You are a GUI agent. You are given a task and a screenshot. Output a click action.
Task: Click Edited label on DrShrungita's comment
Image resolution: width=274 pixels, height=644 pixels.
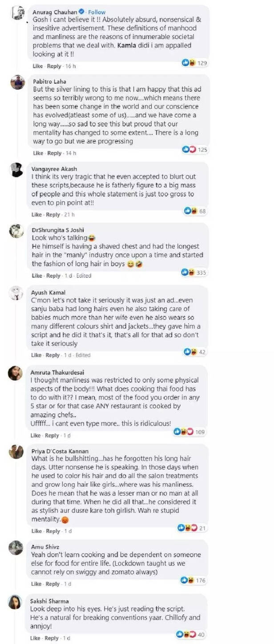pos(83,276)
